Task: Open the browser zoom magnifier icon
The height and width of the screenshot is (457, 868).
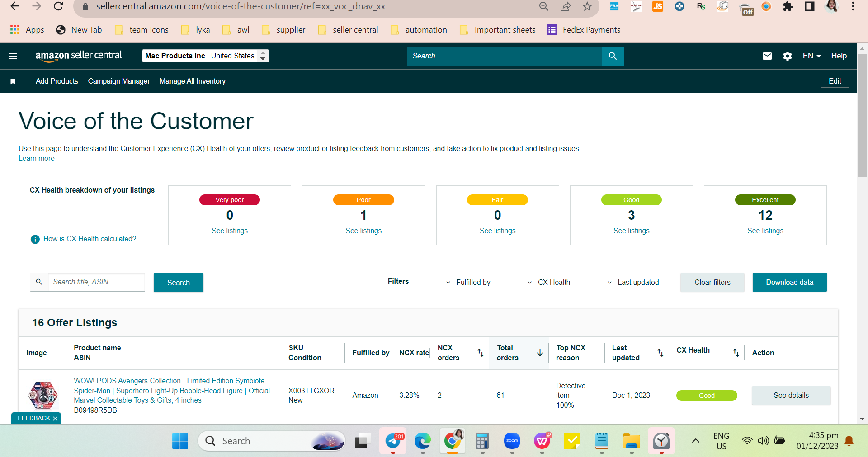Action: click(544, 7)
